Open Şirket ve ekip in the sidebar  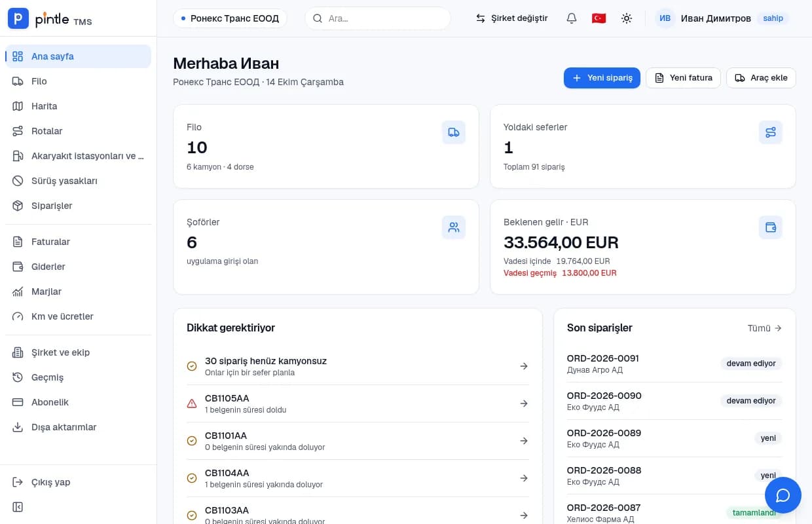point(79,352)
